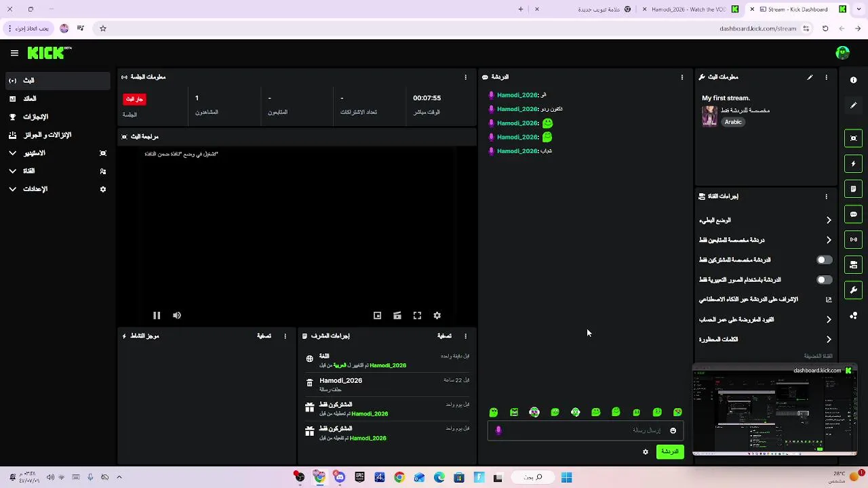Toggle the moderator actions list widget
The width and height of the screenshot is (868, 488).
coord(853,189)
